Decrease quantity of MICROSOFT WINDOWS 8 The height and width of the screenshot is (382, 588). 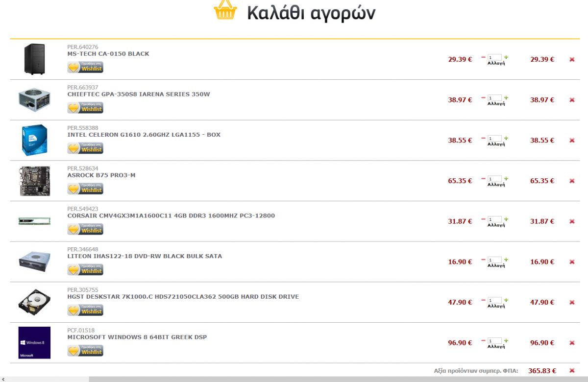click(x=483, y=341)
